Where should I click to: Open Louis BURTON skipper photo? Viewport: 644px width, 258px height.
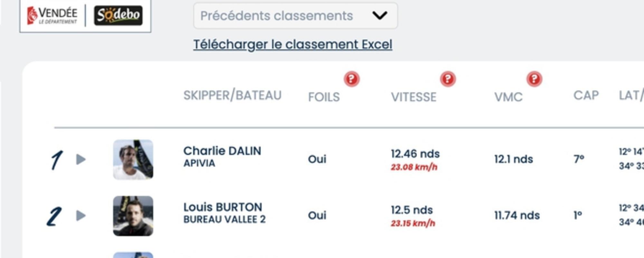(x=133, y=216)
